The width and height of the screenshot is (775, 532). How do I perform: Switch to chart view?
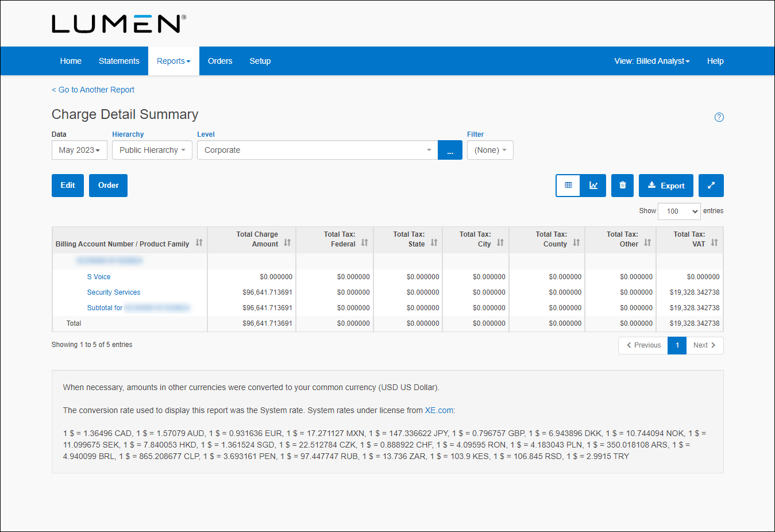[593, 186]
